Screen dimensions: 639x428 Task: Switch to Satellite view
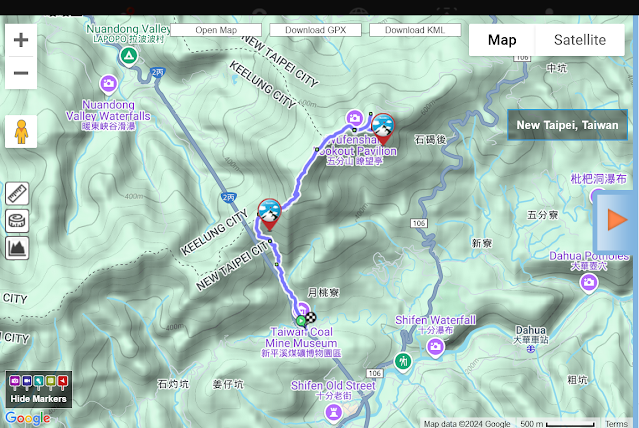580,40
